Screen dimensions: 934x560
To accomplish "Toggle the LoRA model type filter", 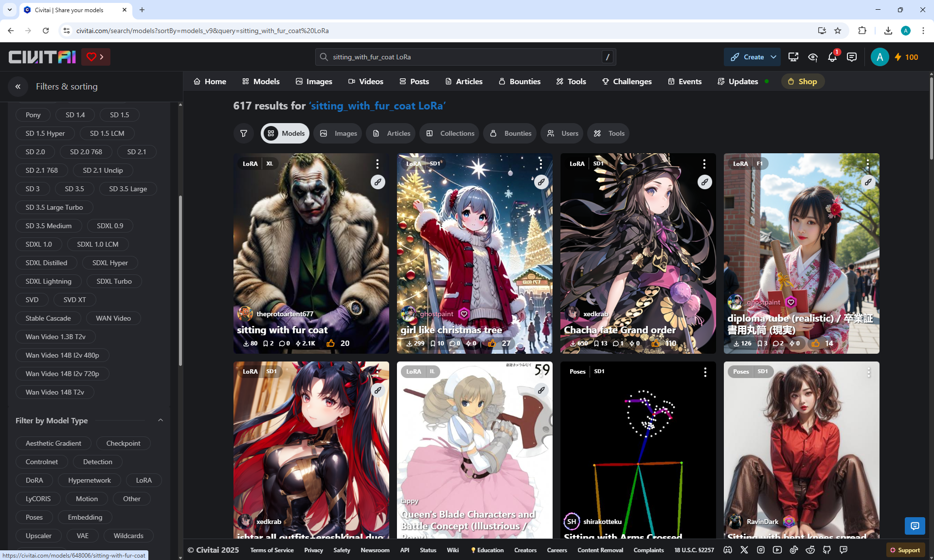I will click(144, 480).
